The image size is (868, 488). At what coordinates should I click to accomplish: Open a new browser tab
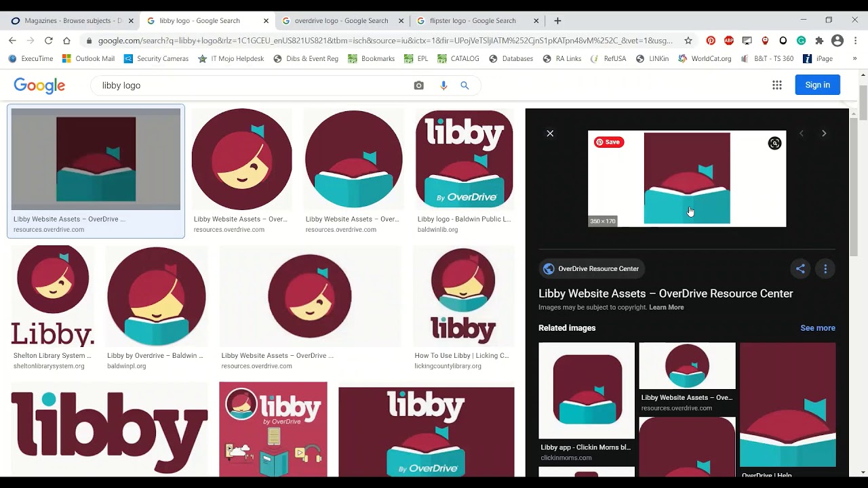click(557, 20)
